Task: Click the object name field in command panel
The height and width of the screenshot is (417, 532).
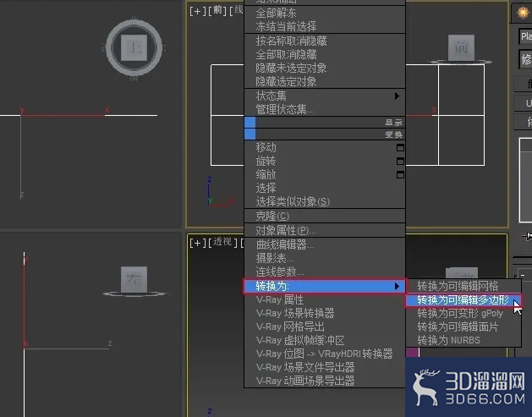Action: 525,36
